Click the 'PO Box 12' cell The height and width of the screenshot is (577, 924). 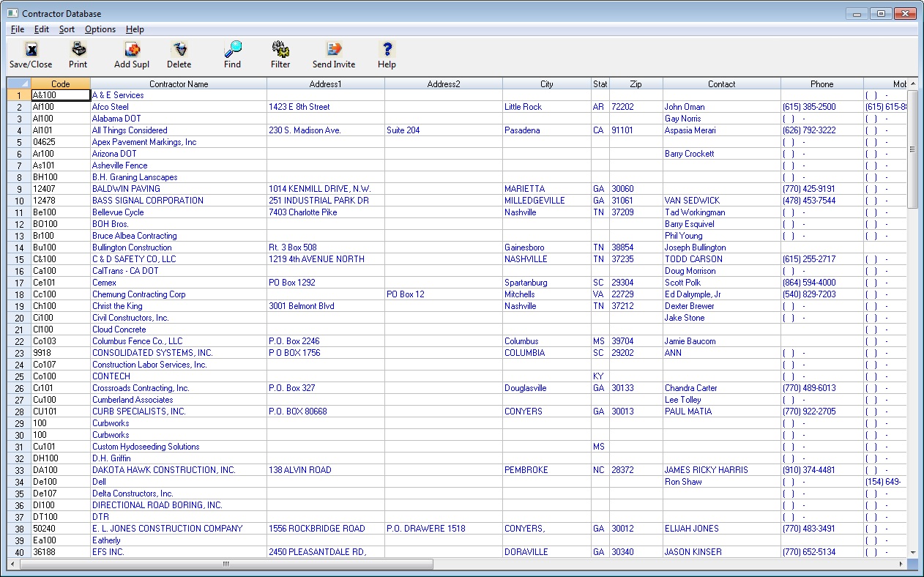click(x=444, y=294)
